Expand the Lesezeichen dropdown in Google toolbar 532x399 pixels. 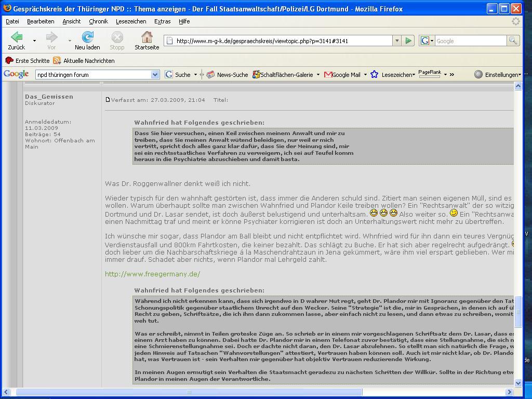393,75
